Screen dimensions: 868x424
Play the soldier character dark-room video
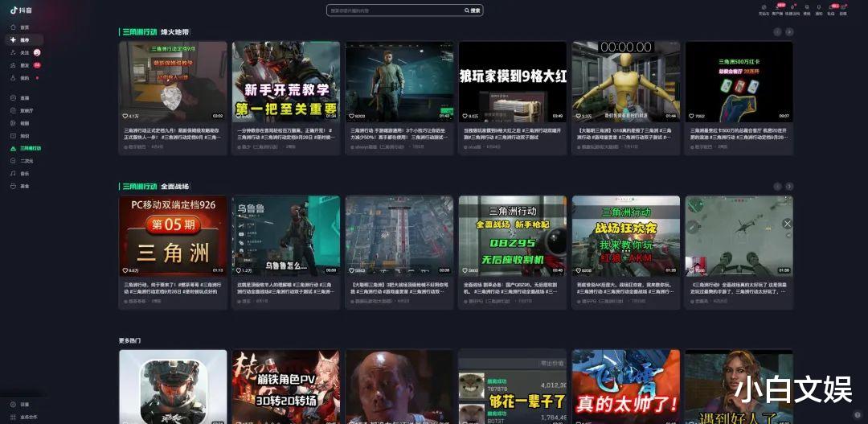[399, 81]
